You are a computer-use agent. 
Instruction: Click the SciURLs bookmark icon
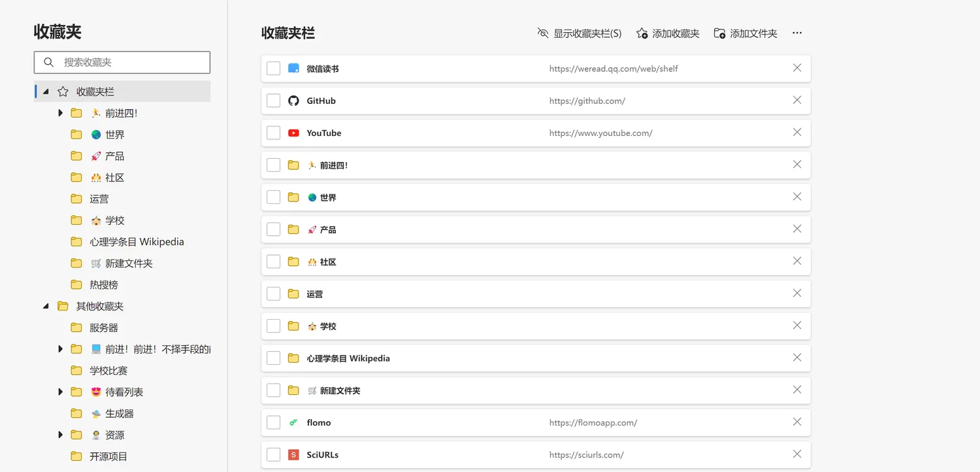[293, 454]
